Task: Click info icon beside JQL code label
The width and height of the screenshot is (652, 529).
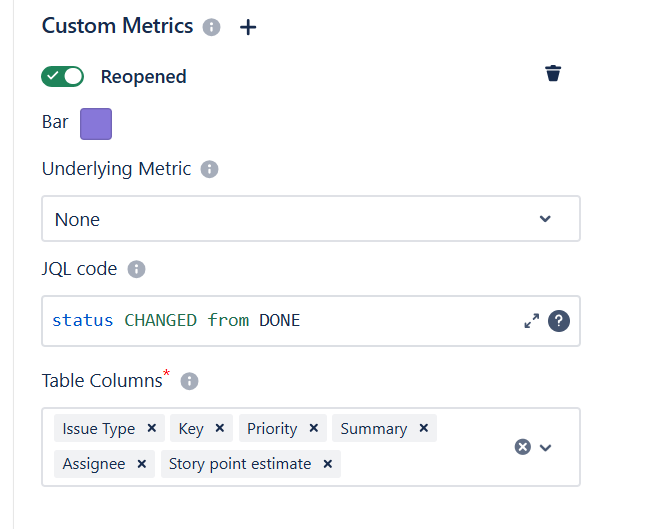Action: click(x=137, y=269)
